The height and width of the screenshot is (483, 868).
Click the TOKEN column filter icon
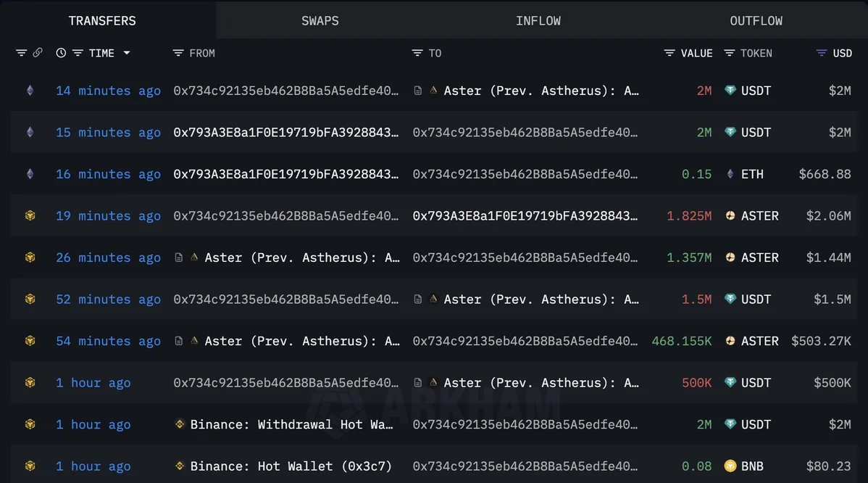point(730,53)
